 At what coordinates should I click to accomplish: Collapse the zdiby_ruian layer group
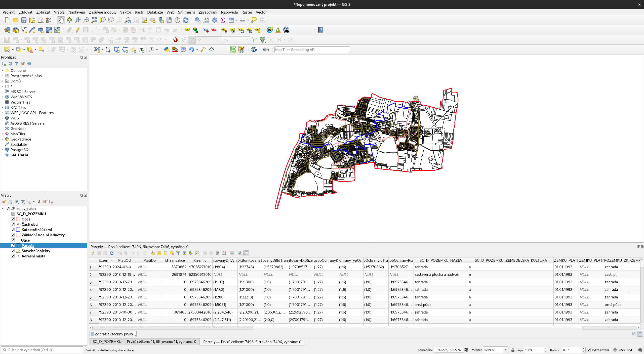coord(3,208)
